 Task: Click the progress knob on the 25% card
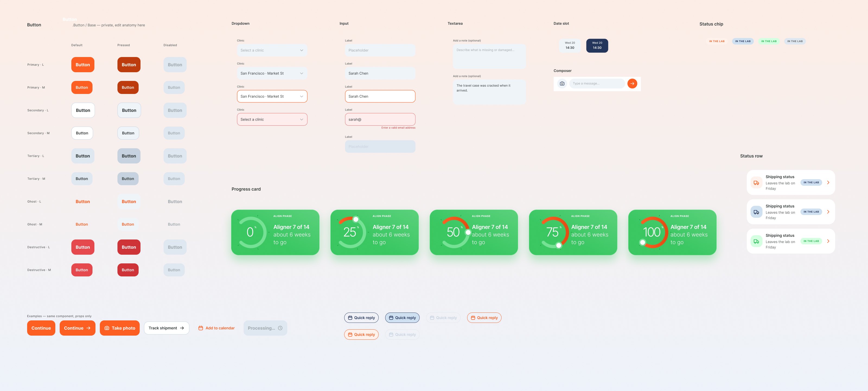click(x=356, y=219)
